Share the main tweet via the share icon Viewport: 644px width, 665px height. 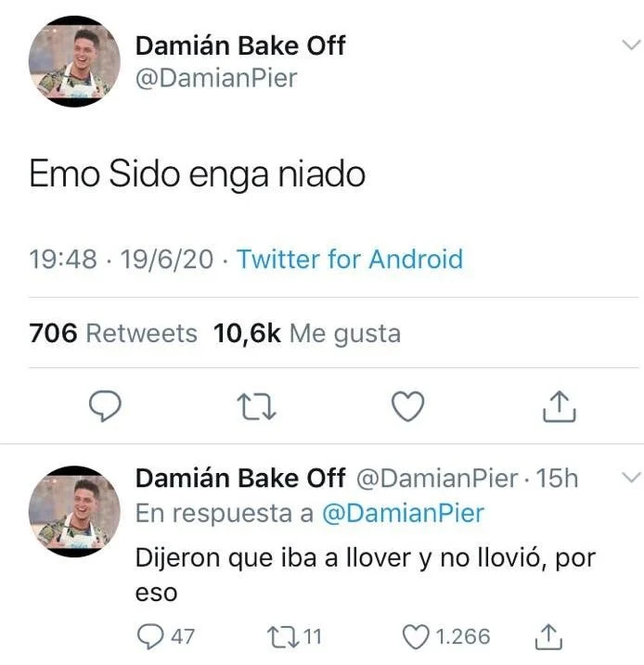(x=560, y=406)
